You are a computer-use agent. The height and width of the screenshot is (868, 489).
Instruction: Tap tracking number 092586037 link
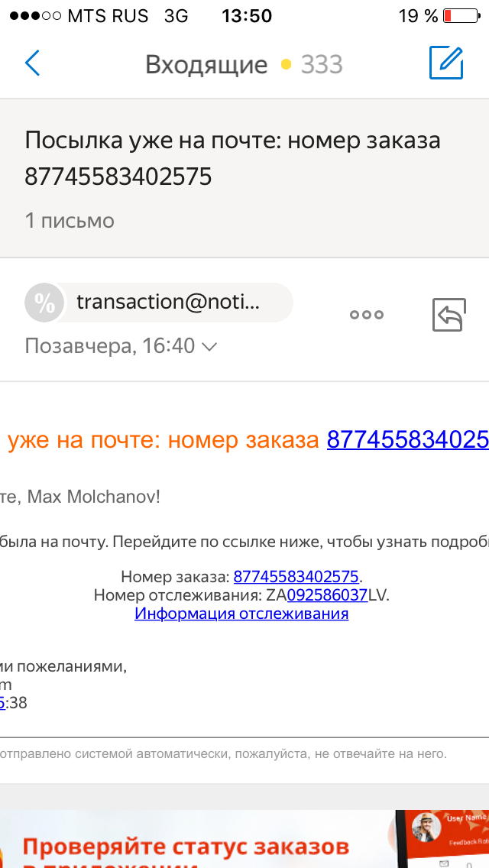click(x=327, y=595)
